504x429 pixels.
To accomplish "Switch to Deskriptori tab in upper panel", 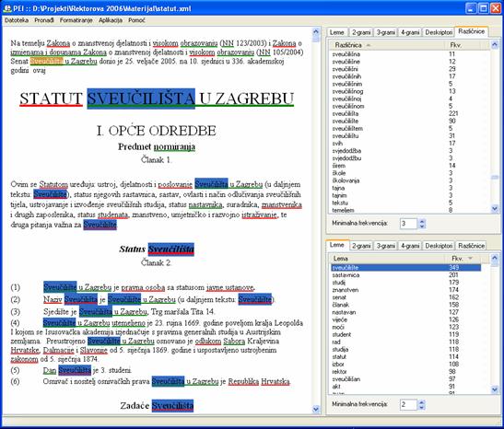I will click(x=439, y=32).
